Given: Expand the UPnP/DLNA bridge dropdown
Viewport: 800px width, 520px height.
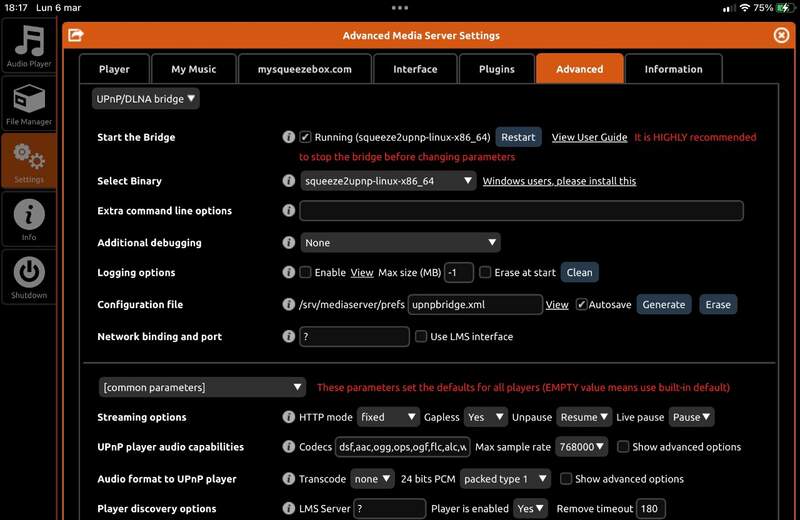Looking at the screenshot, I should [146, 98].
